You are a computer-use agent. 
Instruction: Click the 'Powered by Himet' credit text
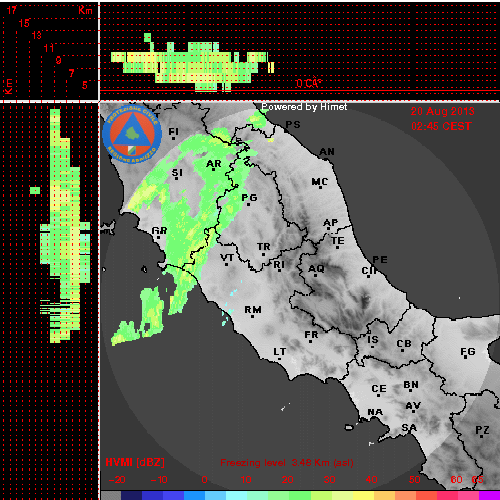(x=304, y=107)
